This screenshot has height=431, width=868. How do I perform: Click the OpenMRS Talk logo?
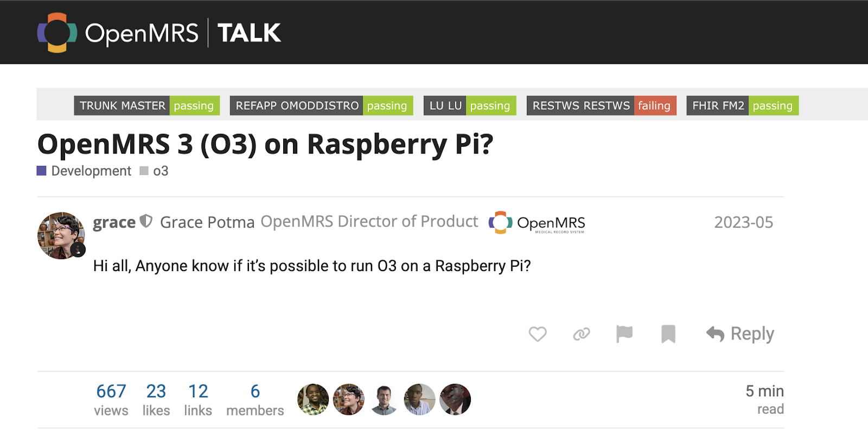[x=158, y=33]
